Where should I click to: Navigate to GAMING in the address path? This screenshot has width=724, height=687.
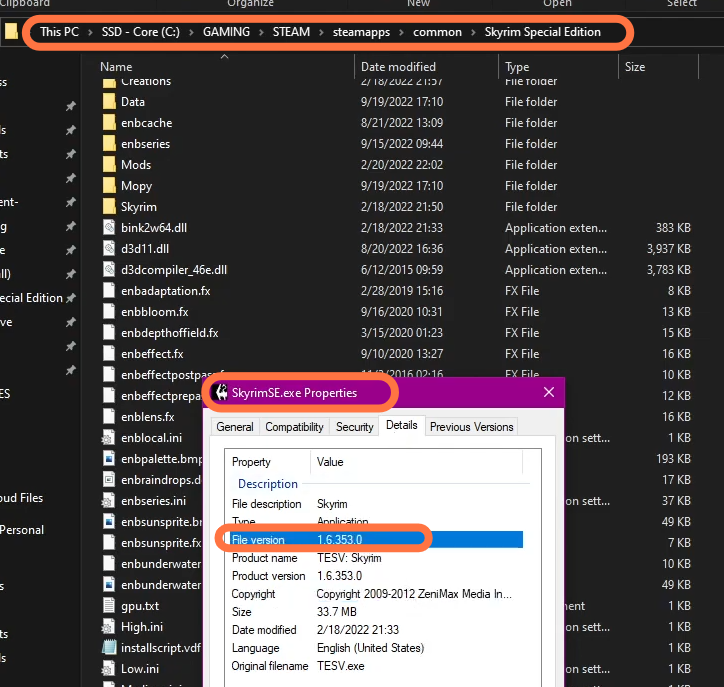pyautogui.click(x=226, y=32)
